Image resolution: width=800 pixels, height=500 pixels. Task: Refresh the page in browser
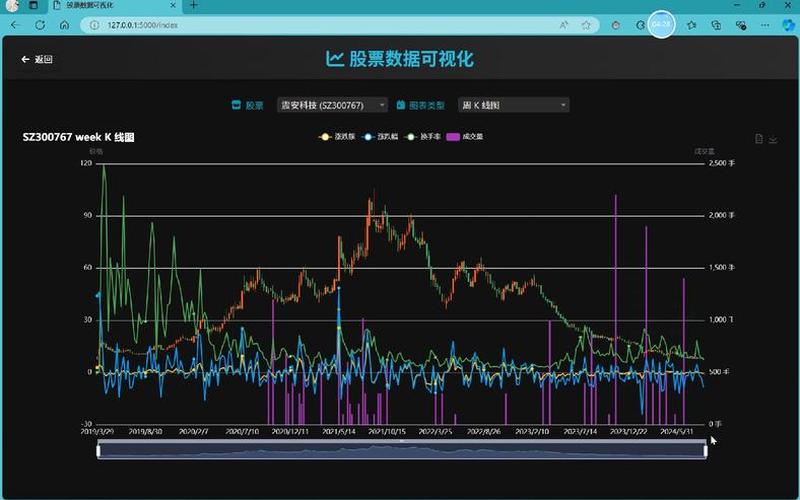click(40, 25)
